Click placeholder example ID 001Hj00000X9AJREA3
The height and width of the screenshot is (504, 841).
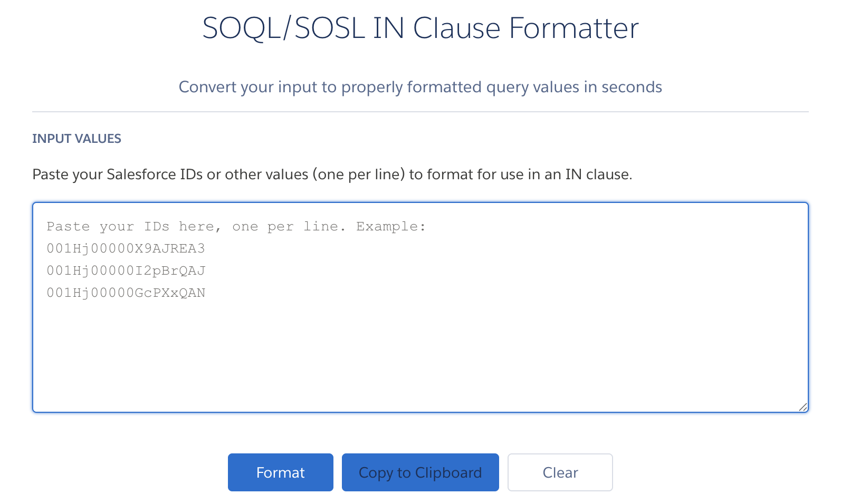(126, 248)
